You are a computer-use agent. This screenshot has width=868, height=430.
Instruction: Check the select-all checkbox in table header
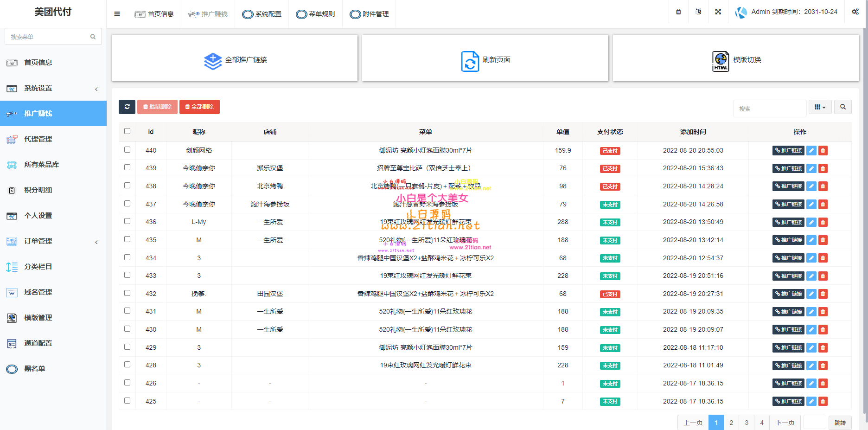[127, 131]
